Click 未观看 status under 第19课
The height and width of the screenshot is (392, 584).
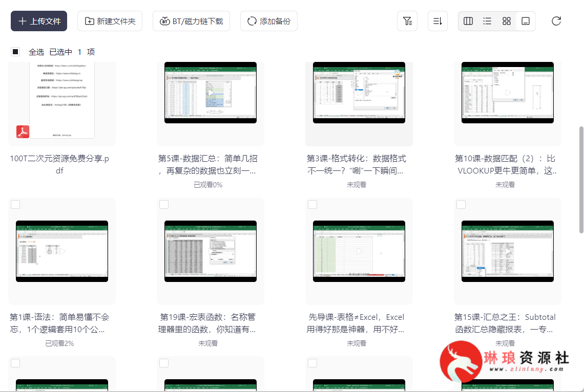[x=208, y=344]
